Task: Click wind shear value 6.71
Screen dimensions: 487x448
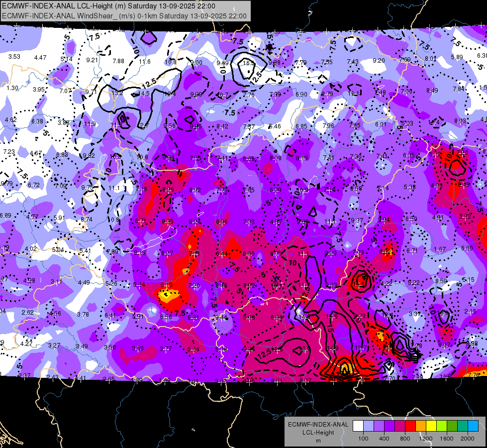Action: pos(412,250)
